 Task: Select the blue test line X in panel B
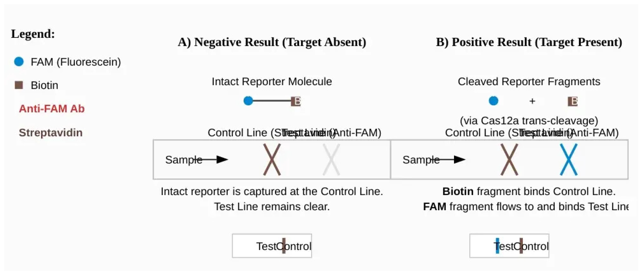569,159
